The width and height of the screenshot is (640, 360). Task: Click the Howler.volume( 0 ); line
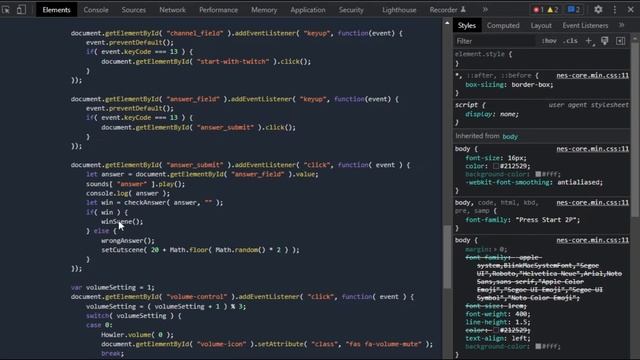(138, 335)
